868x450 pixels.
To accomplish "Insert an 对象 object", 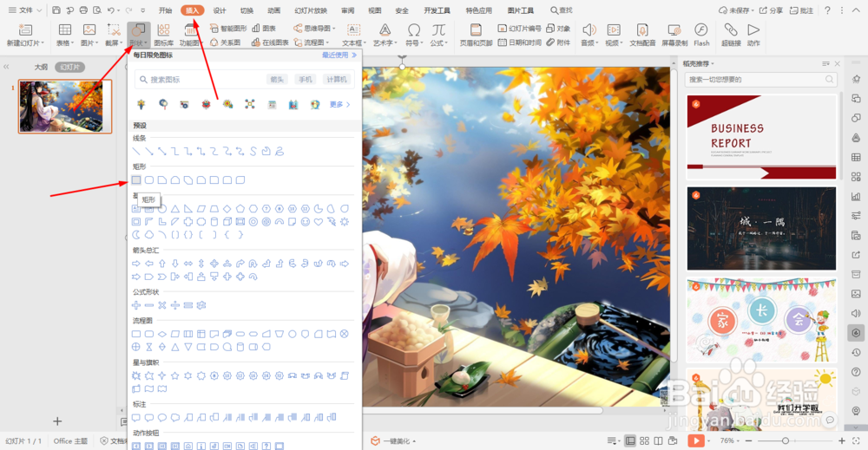I will pyautogui.click(x=558, y=29).
